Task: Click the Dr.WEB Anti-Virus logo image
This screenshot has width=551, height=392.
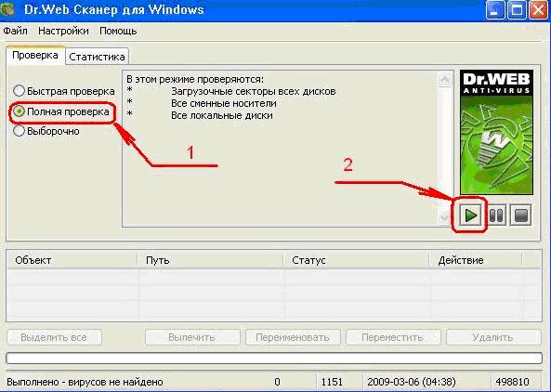Action: pyautogui.click(x=496, y=132)
